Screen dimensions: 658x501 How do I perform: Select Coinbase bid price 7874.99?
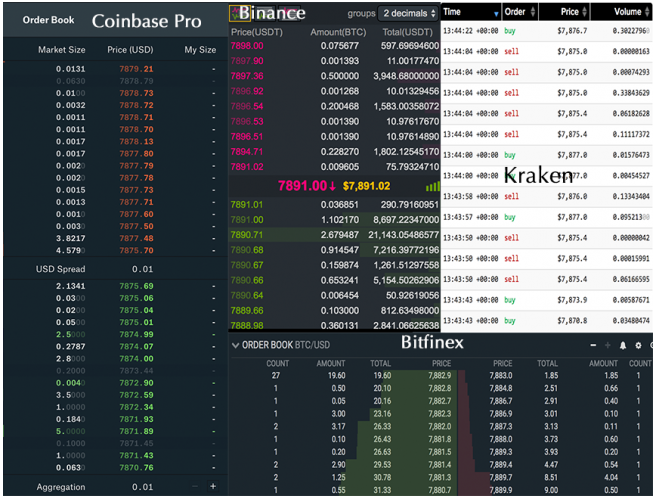click(x=136, y=334)
